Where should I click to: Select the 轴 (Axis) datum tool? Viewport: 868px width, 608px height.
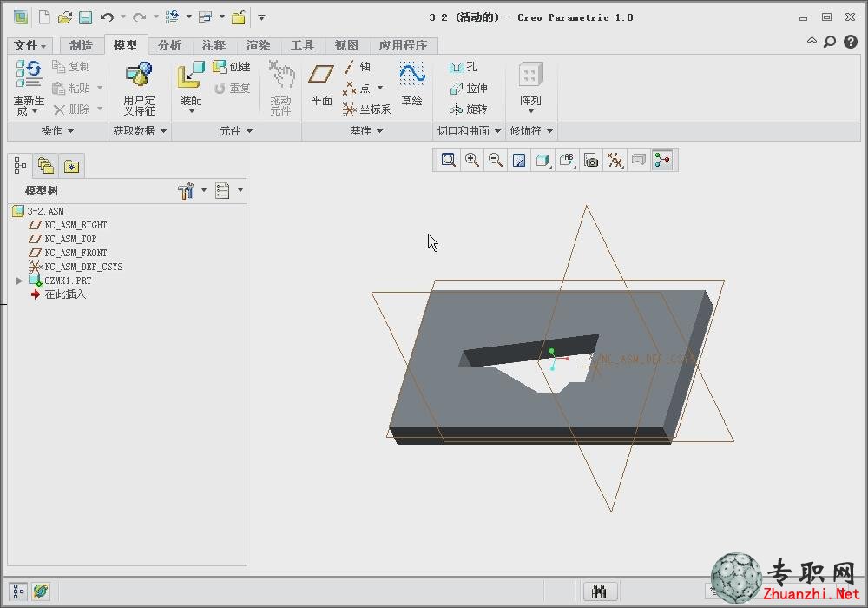coord(357,67)
